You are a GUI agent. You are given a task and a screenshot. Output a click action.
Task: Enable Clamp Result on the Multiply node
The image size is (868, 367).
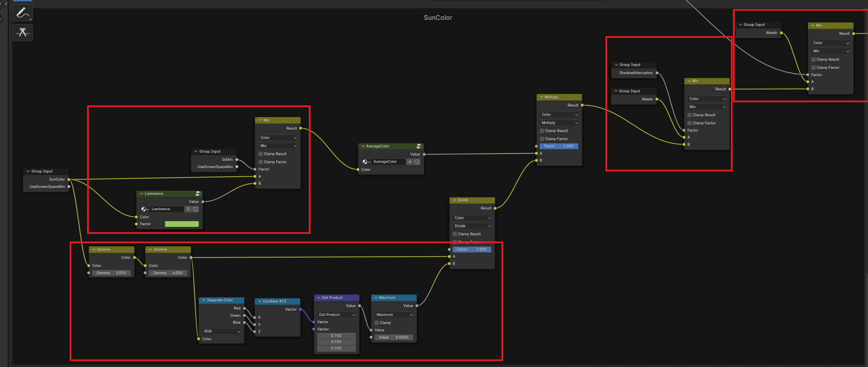(542, 131)
